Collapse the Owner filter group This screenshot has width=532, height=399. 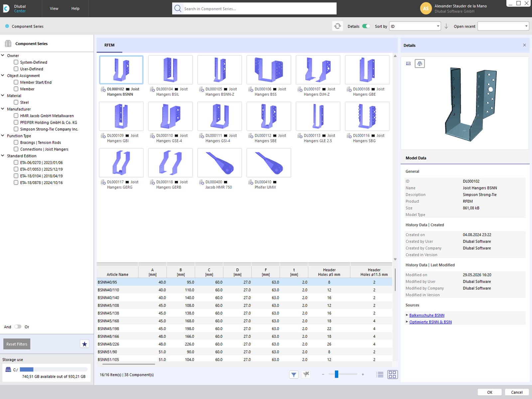click(x=3, y=56)
